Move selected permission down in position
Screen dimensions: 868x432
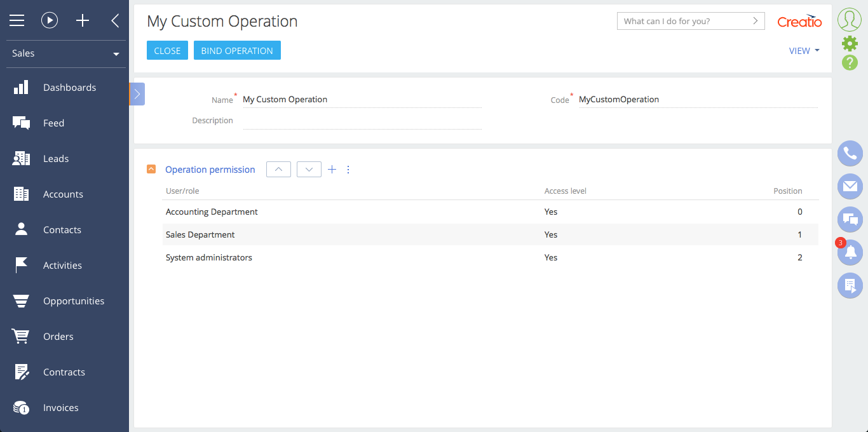pos(309,170)
